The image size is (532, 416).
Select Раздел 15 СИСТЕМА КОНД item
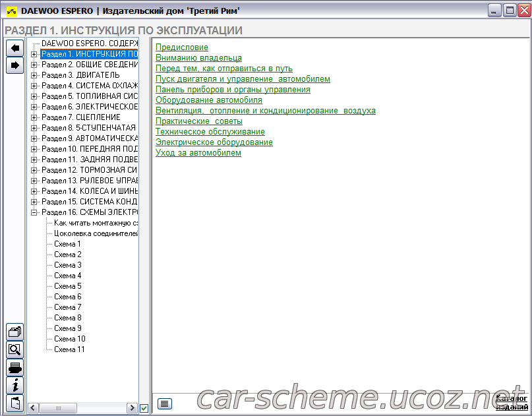[x=90, y=202]
